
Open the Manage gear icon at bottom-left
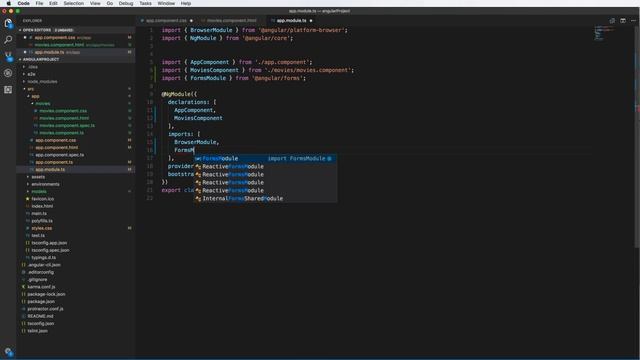8,351
